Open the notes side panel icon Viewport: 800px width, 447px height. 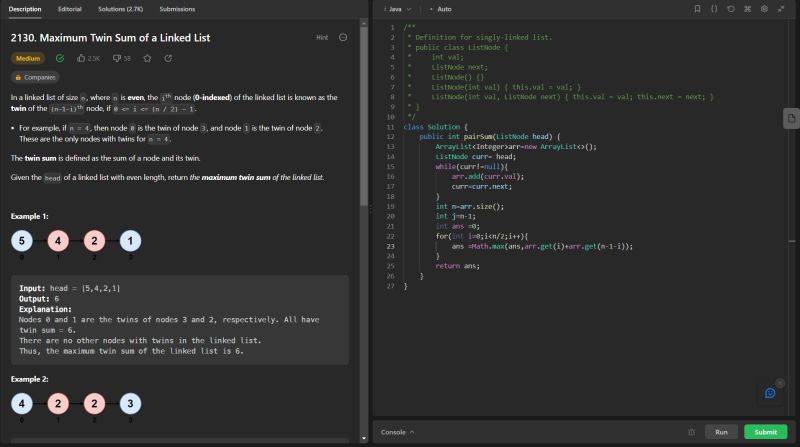pyautogui.click(x=791, y=118)
